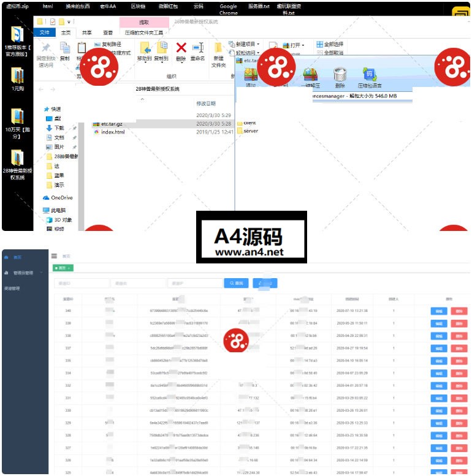Click the first search input field
Viewport: 472px width, 476px height.
pos(80,283)
